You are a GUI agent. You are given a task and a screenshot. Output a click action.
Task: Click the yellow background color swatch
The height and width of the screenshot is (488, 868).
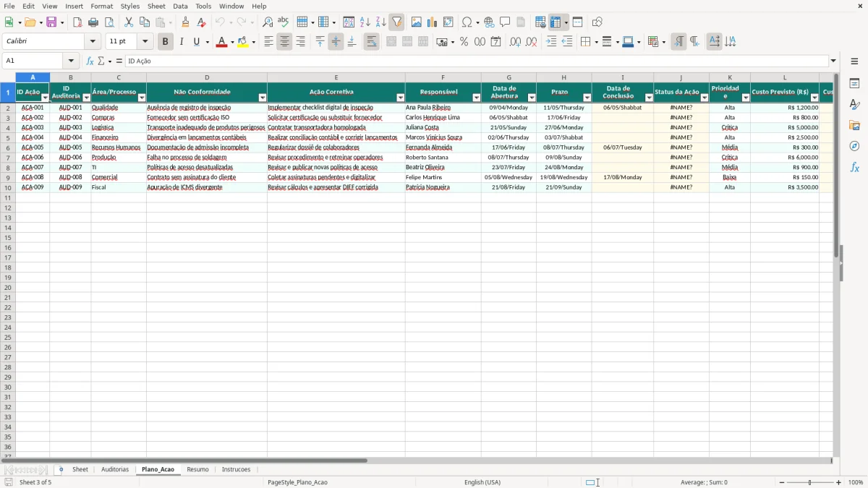(x=243, y=42)
